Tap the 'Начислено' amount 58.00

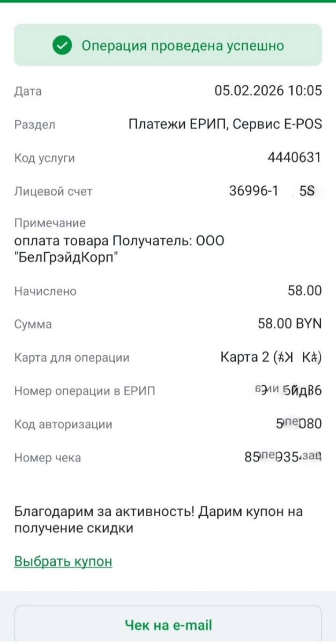point(304,291)
